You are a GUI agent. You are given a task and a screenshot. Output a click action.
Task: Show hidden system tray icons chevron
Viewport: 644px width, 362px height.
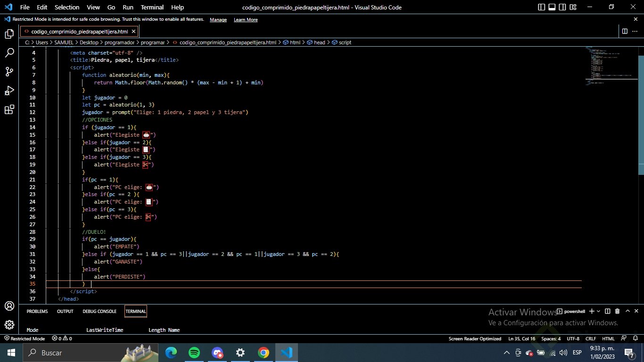(507, 353)
